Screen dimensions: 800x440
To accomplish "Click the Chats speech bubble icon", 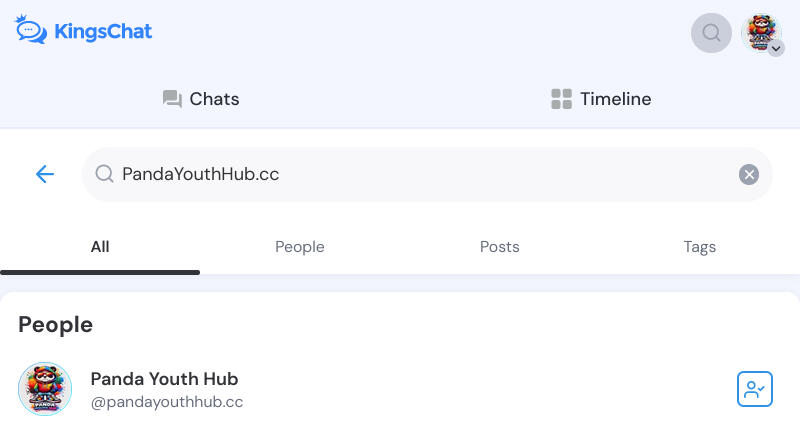I will (x=172, y=99).
